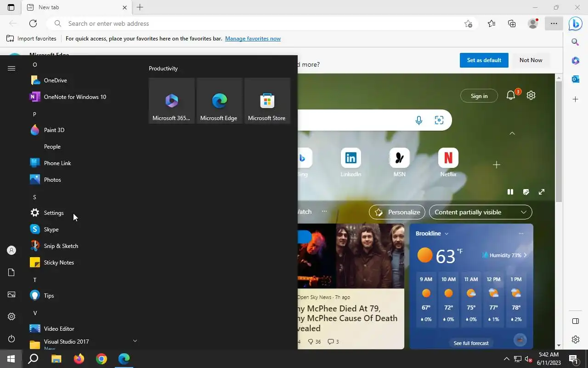The width and height of the screenshot is (588, 368).
Task: Click Personalize feed button
Action: (x=397, y=212)
